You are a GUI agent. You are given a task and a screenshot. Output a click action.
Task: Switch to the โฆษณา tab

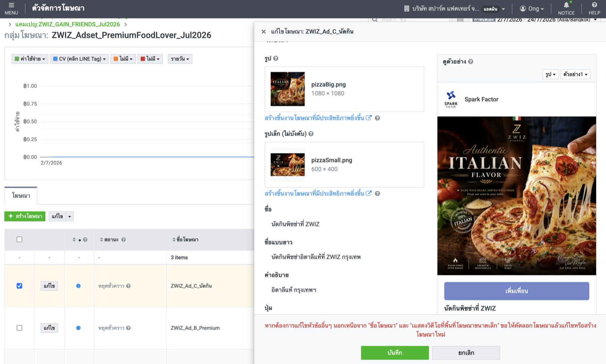pos(21,195)
